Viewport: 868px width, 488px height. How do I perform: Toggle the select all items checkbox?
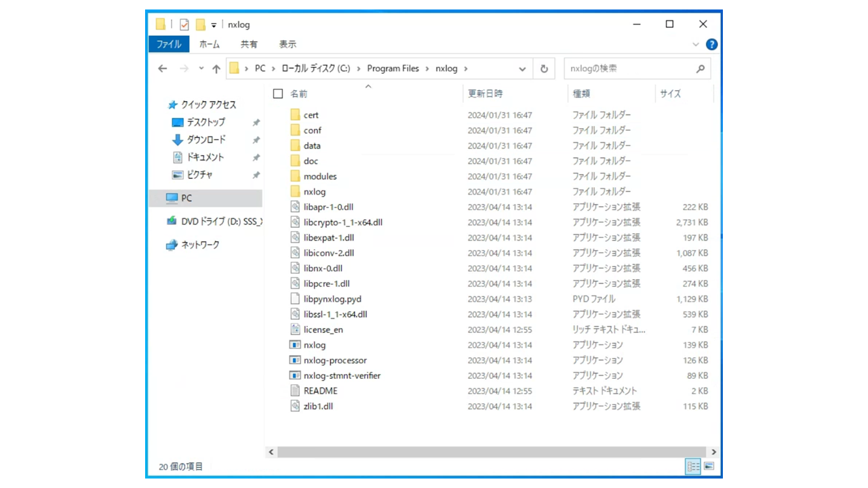coord(277,94)
